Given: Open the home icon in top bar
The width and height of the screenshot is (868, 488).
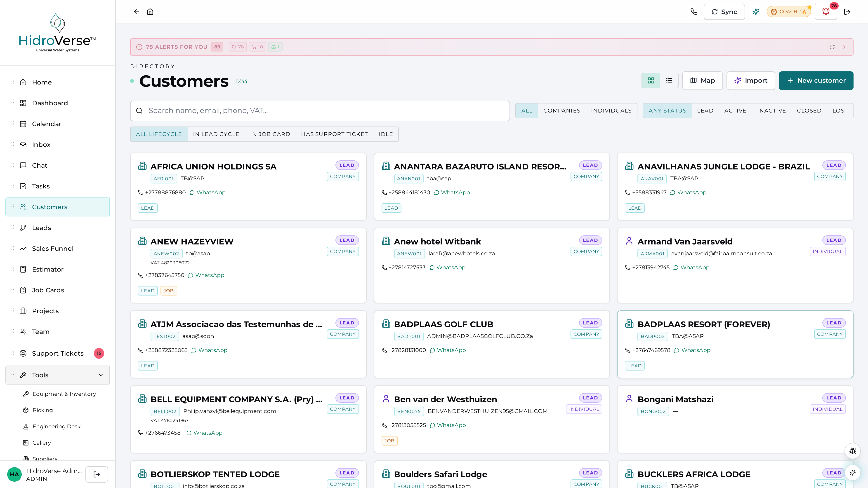Looking at the screenshot, I should point(150,12).
